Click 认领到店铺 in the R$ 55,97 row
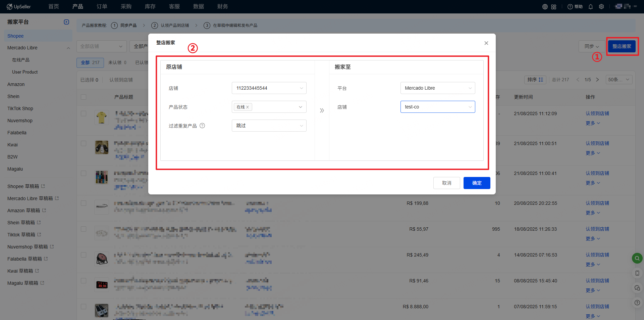The height and width of the screenshot is (320, 644). (x=597, y=229)
